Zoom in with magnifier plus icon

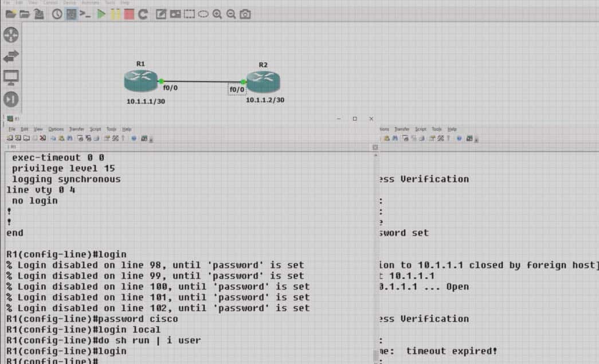pyautogui.click(x=217, y=14)
